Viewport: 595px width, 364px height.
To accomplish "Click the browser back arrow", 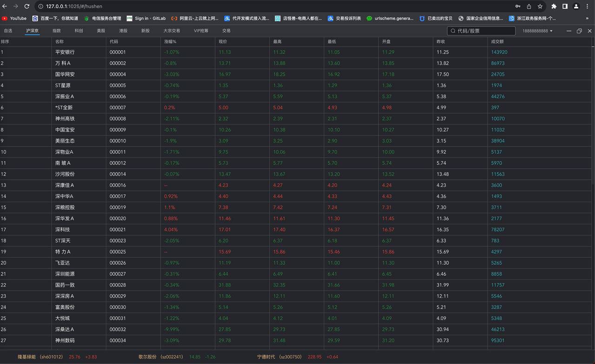I will click(5, 6).
